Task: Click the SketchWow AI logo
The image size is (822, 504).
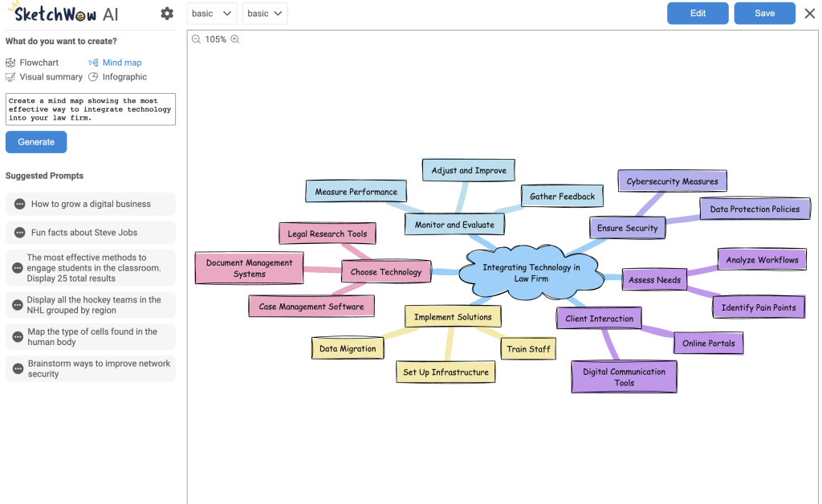Action: [61, 14]
